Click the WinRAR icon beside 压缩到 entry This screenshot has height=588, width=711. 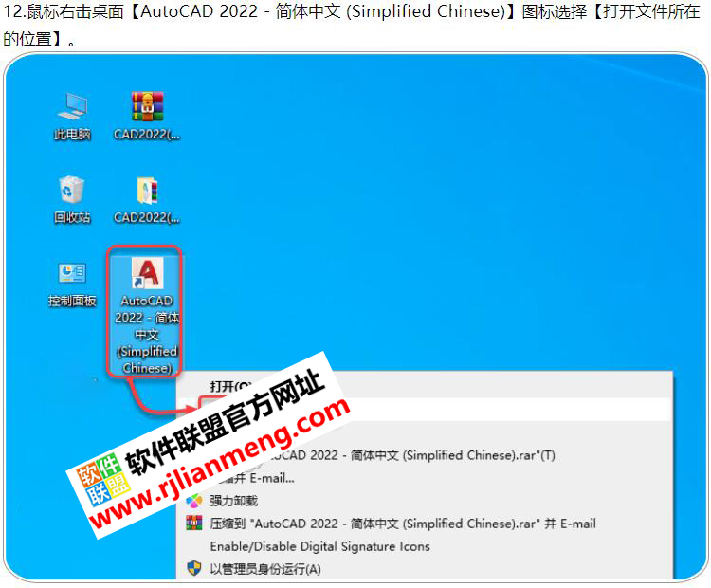click(194, 524)
